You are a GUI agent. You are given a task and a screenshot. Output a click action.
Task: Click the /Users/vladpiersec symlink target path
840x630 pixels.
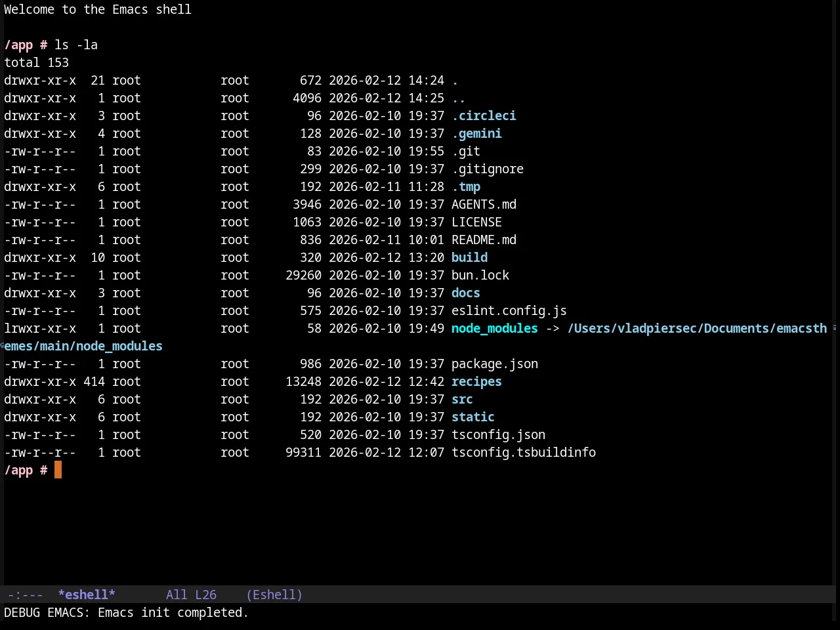pos(697,329)
